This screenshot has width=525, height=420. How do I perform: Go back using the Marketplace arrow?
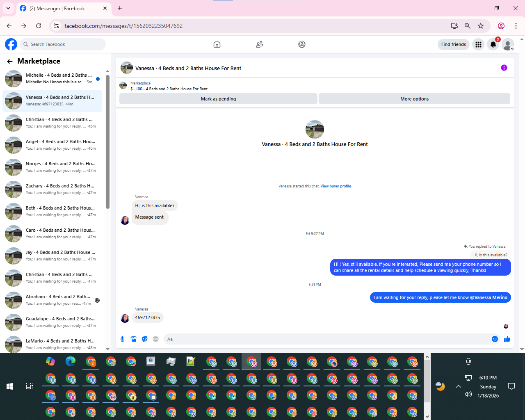click(x=10, y=62)
